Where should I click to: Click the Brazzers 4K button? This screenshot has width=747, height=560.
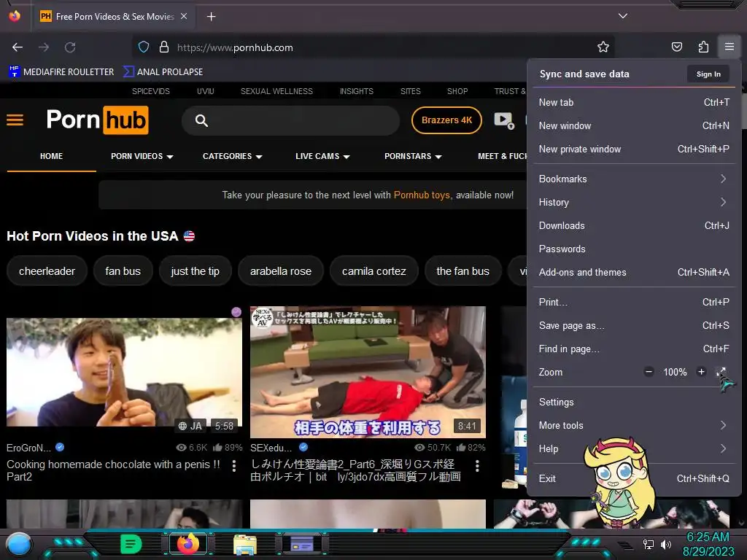click(x=446, y=120)
